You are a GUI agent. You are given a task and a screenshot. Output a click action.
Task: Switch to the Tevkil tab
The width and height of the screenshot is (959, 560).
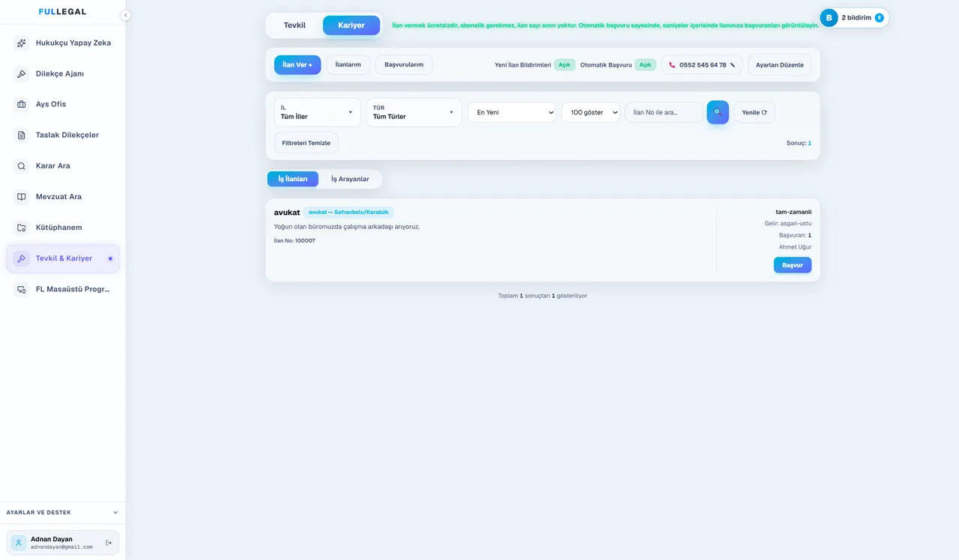294,25
